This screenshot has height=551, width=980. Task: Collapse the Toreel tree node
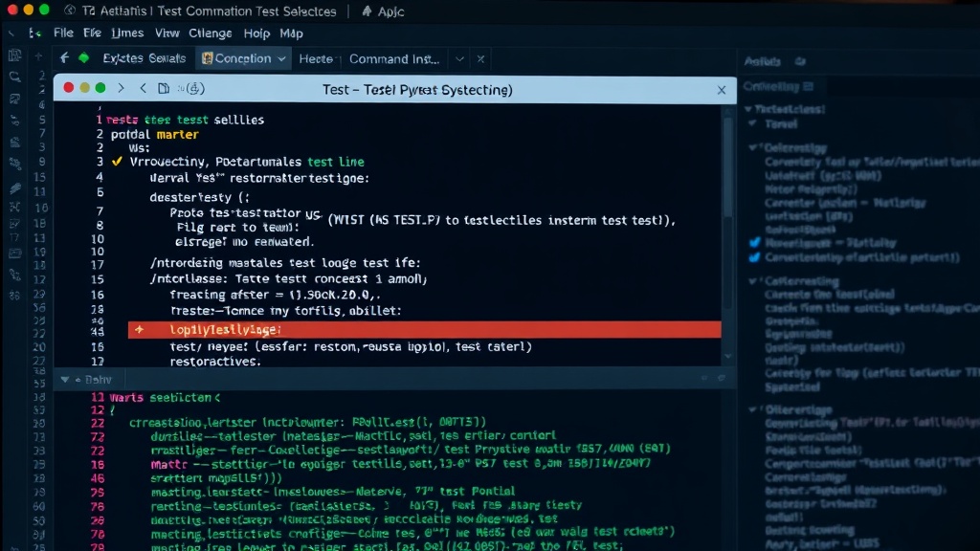[752, 123]
